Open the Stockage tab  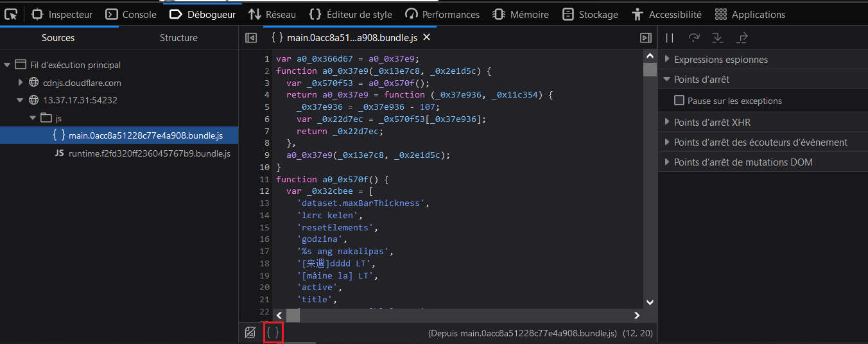pos(590,14)
